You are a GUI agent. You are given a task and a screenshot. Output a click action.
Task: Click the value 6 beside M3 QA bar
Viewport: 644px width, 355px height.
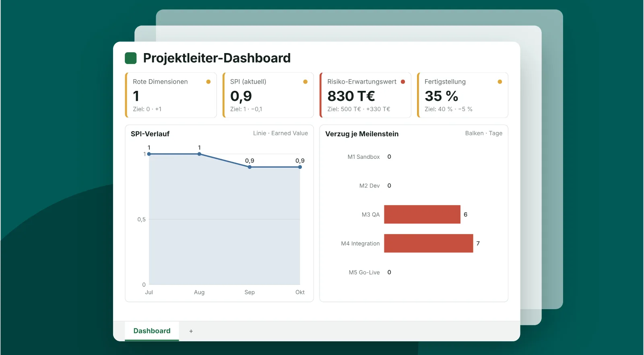466,214
